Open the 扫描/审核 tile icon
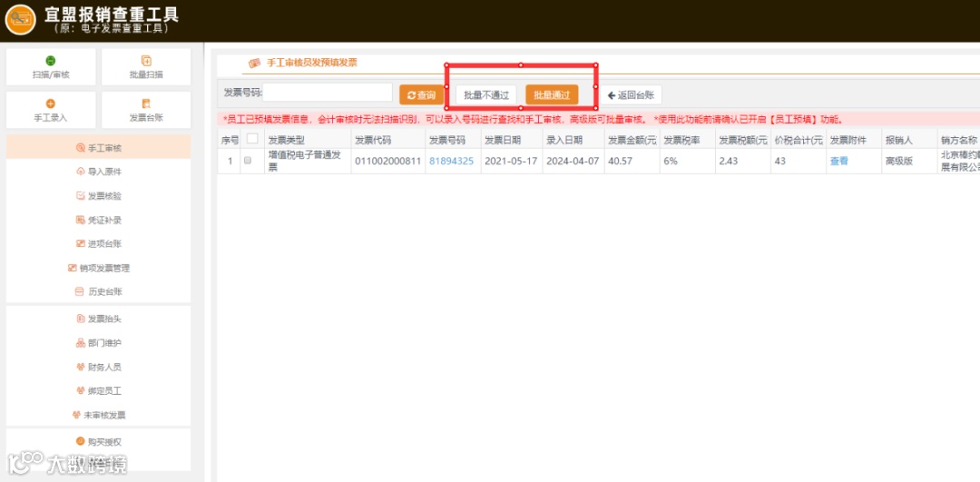This screenshot has height=482, width=980. [x=51, y=61]
